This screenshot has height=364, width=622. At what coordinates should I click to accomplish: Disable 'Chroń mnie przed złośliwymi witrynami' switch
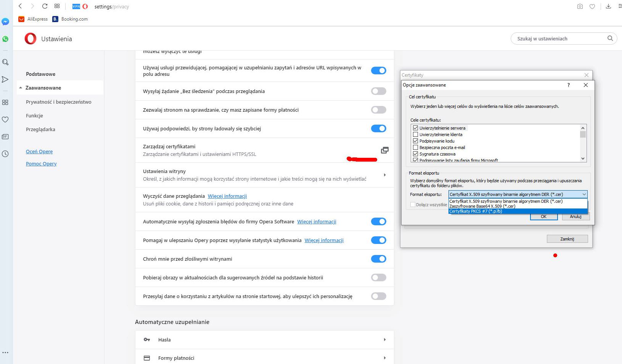coord(378,259)
